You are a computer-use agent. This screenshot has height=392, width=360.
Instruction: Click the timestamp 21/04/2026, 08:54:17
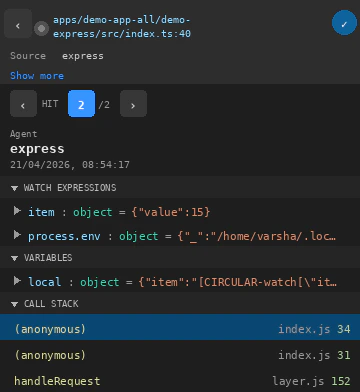point(70,165)
